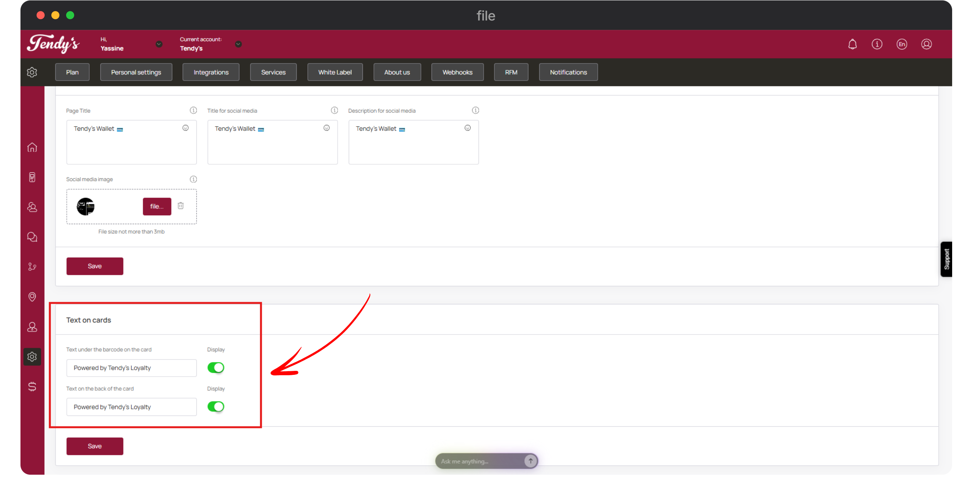Delete the social media image with trash icon
This screenshot has width=980, height=477.
click(x=181, y=206)
